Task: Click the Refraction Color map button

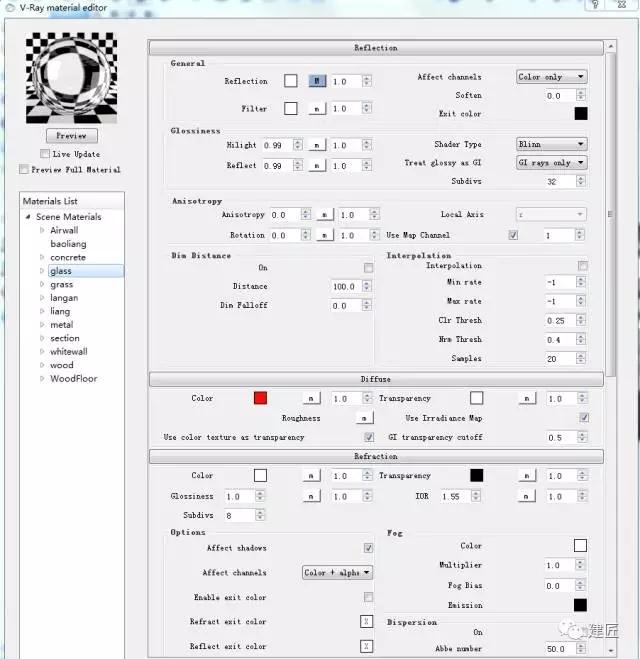Action: [311, 475]
